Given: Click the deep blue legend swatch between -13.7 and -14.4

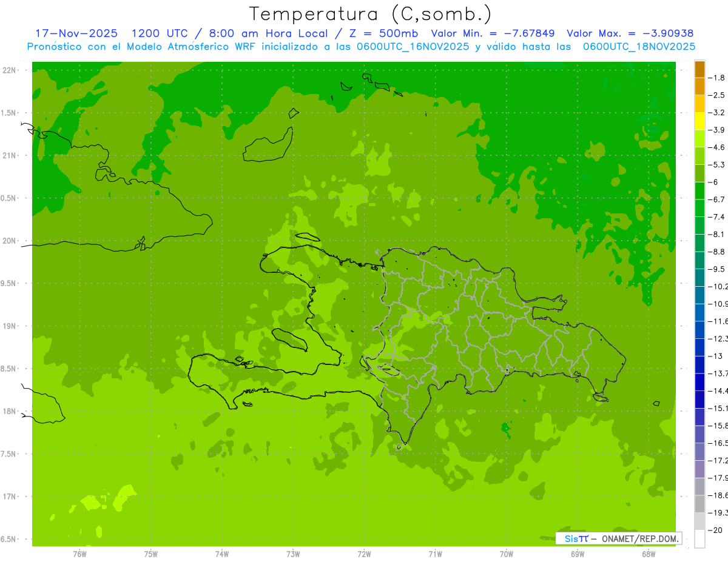Looking at the screenshot, I should (x=699, y=382).
